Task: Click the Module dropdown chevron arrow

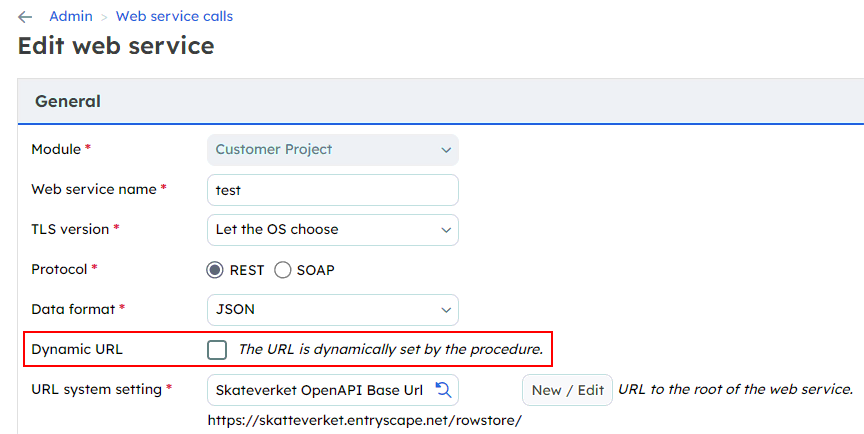Action: click(x=446, y=150)
